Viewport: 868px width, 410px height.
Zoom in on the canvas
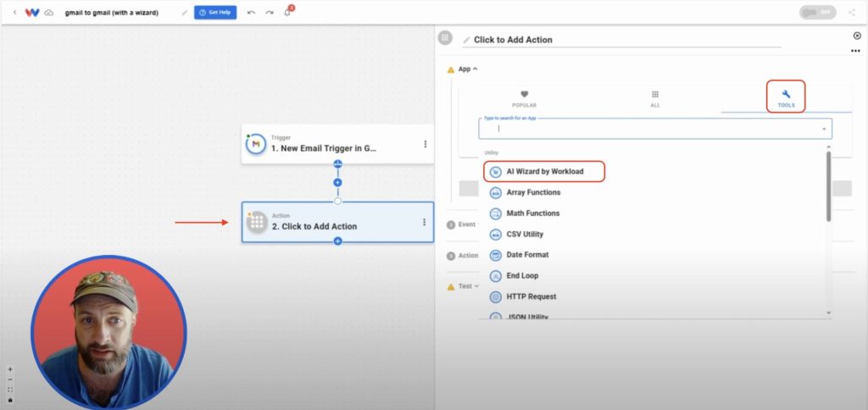pyautogui.click(x=10, y=369)
